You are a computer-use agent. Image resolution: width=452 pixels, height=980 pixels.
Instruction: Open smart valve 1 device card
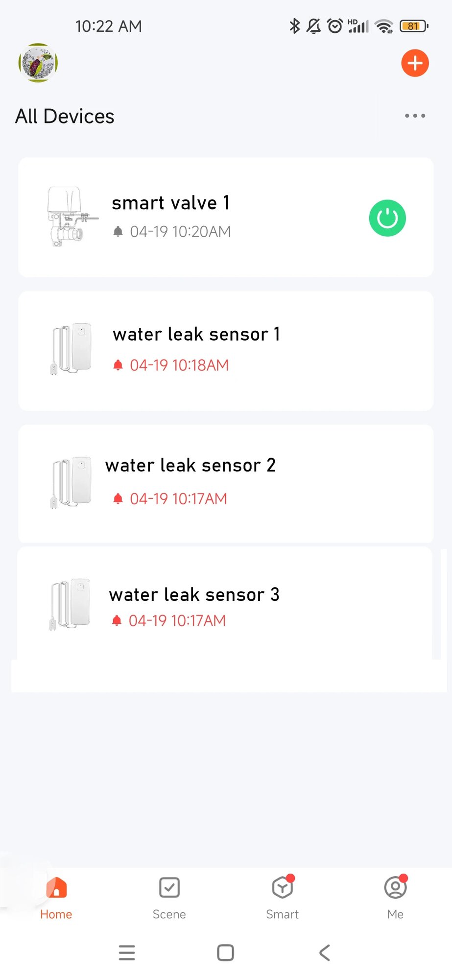(x=226, y=218)
